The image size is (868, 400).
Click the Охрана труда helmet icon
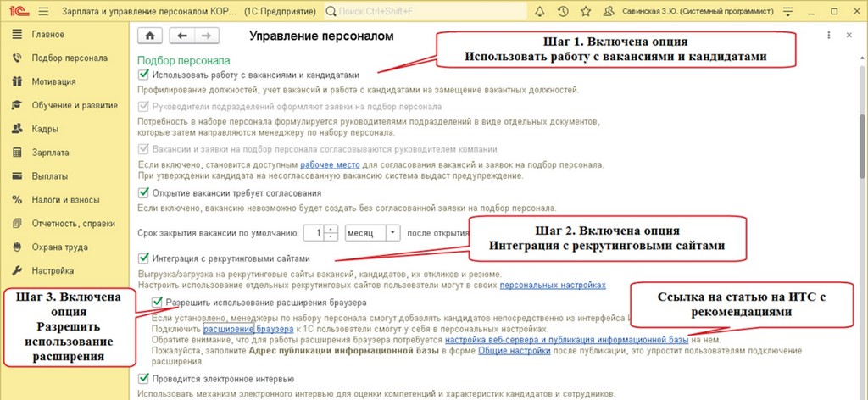click(17, 247)
